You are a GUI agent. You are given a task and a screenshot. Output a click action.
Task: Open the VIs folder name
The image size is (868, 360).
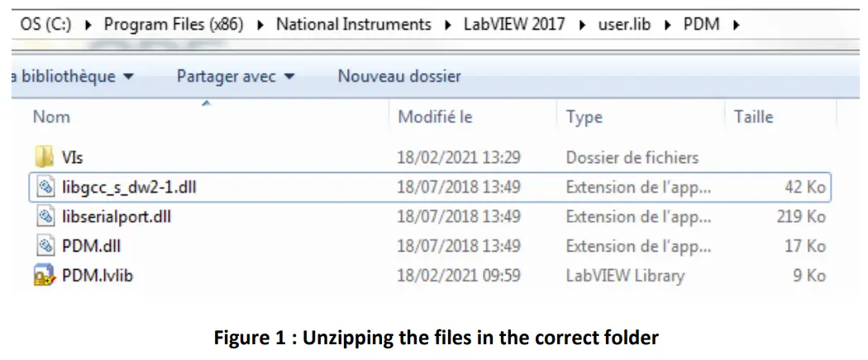pos(73,157)
